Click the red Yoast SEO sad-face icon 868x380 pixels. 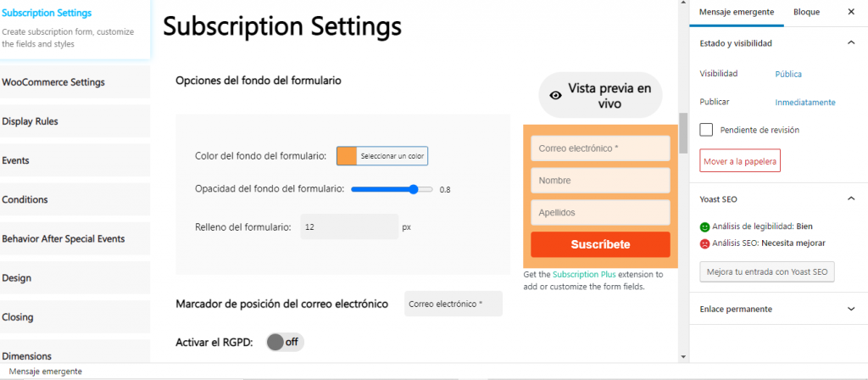click(705, 243)
